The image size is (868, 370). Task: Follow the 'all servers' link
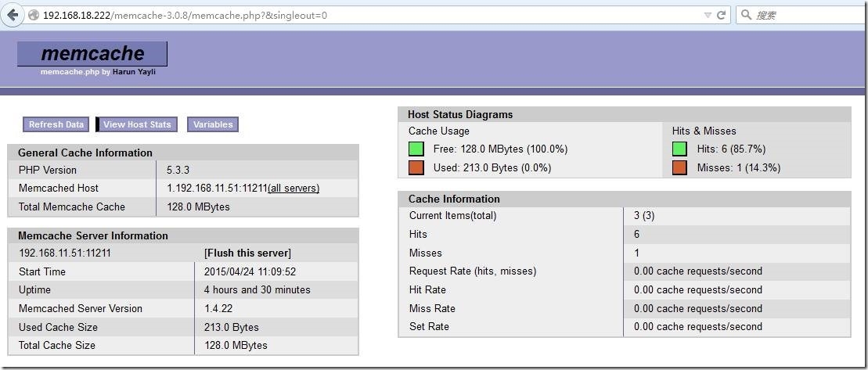[x=294, y=189]
